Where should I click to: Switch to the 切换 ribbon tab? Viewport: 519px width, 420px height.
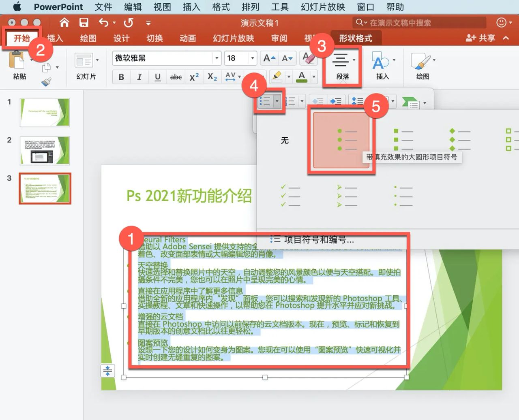[x=154, y=38]
